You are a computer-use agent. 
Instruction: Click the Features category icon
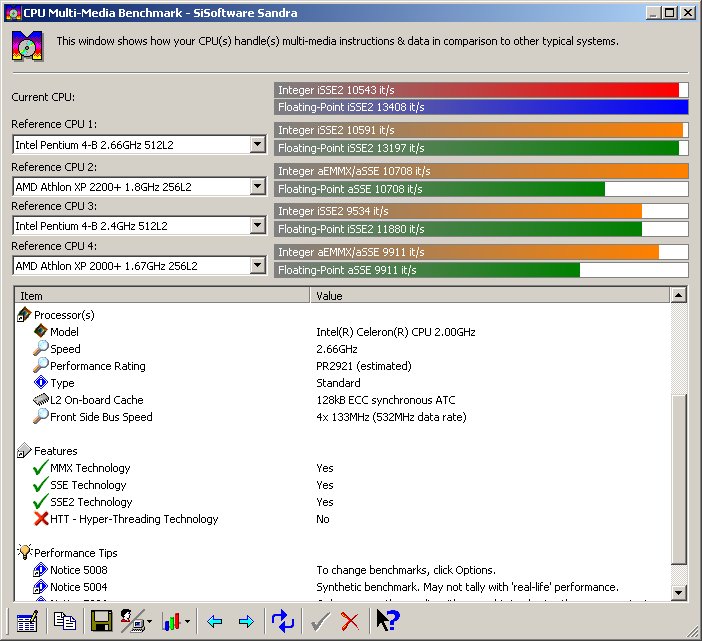[x=24, y=451]
